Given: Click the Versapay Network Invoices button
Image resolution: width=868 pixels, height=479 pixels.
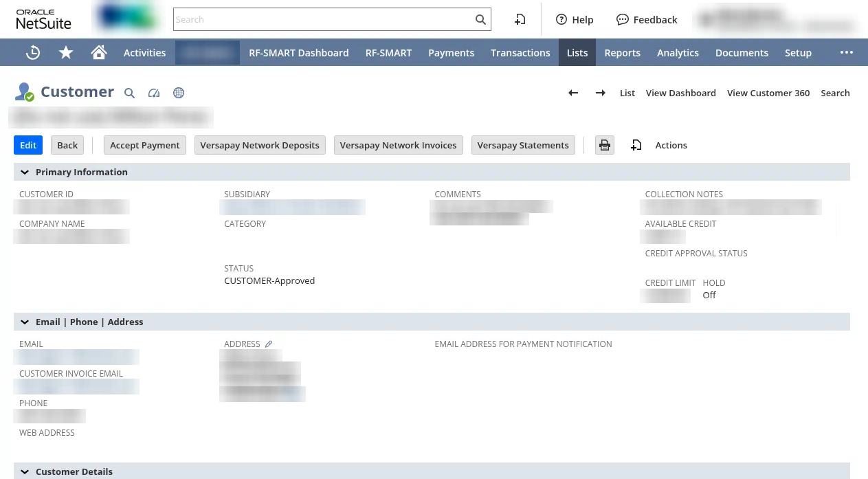Looking at the screenshot, I should [398, 145].
